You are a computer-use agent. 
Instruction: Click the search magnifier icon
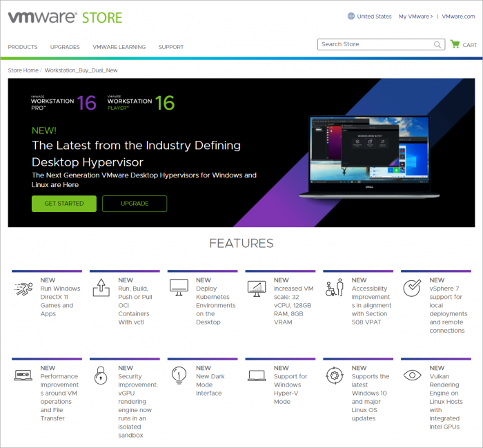(437, 44)
